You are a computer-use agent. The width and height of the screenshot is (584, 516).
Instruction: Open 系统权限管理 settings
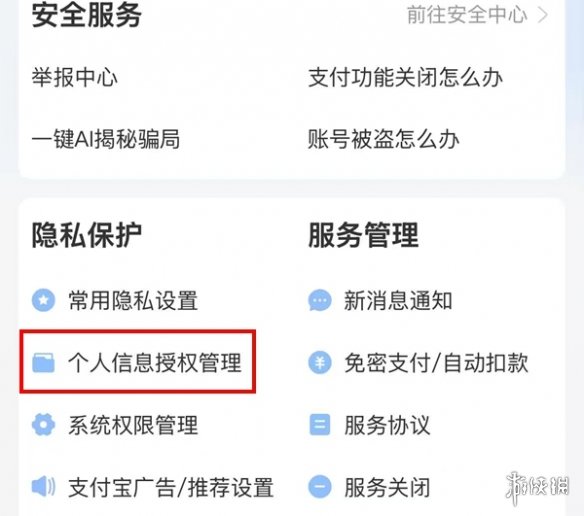[133, 425]
